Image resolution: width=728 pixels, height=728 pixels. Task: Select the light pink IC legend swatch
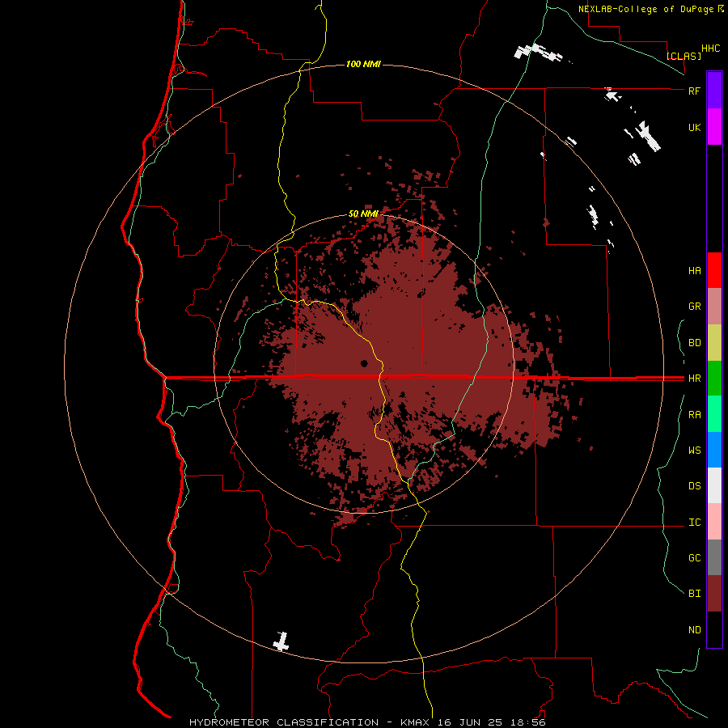click(x=714, y=522)
